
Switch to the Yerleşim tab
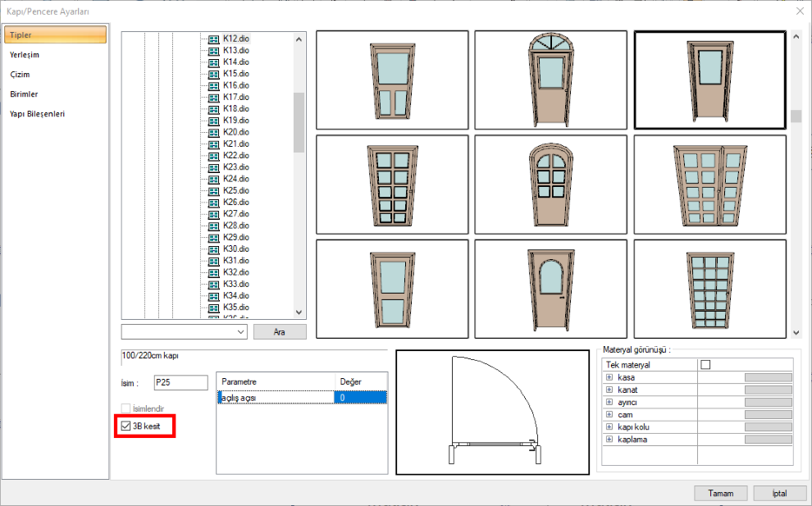[25, 54]
